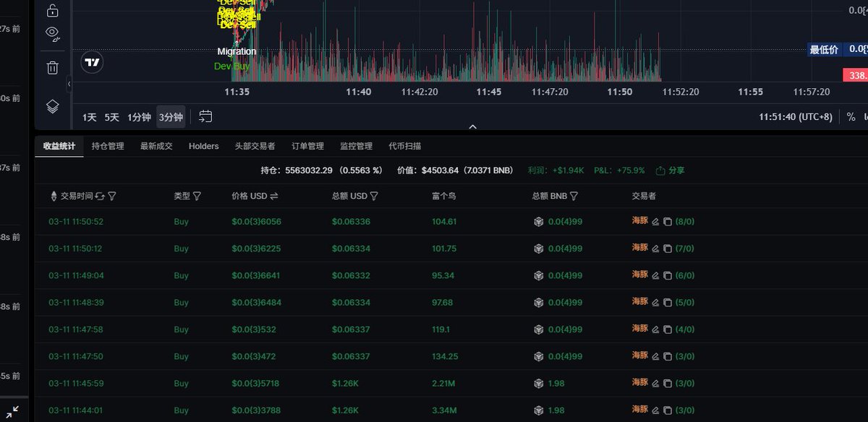Click the edit pencil in the 11:47:58 row
The width and height of the screenshot is (868, 422).
coord(655,330)
